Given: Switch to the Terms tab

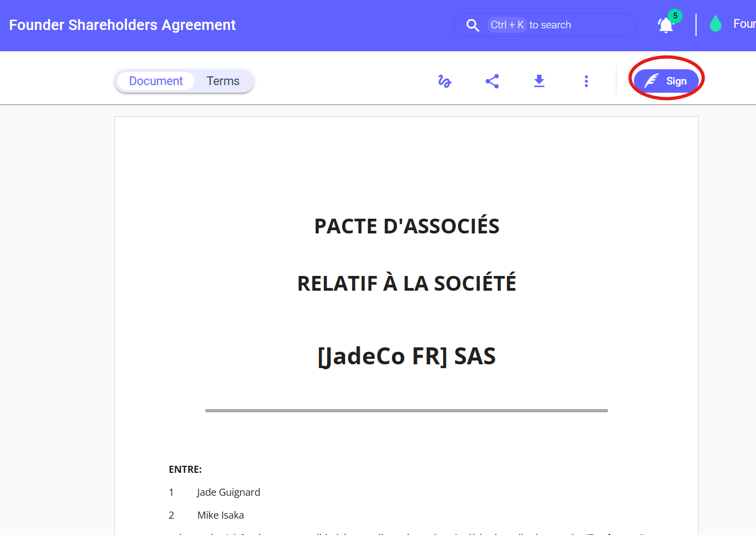Looking at the screenshot, I should pos(223,81).
